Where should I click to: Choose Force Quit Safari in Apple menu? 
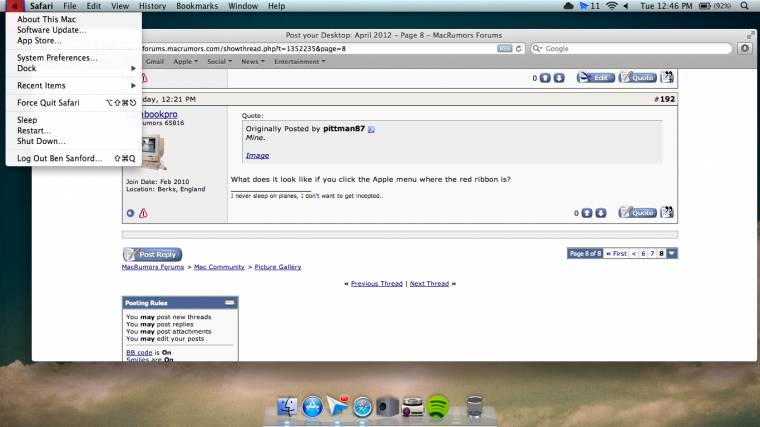tap(74, 103)
